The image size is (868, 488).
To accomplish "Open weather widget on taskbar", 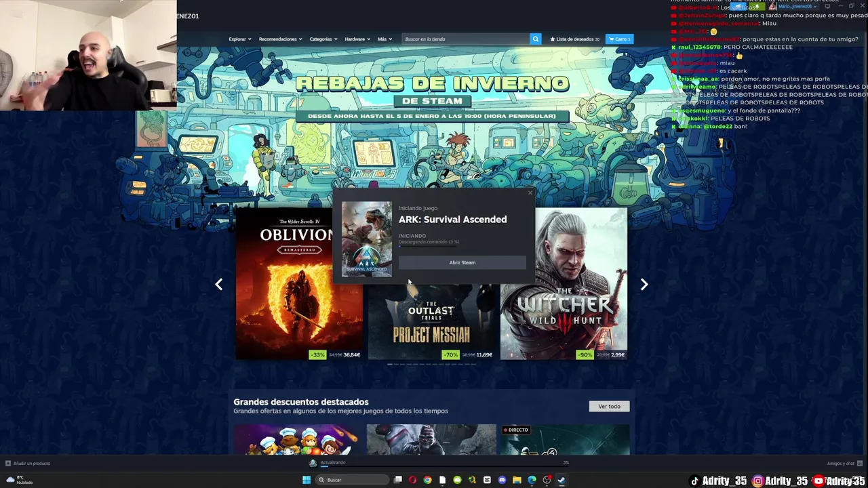I will pyautogui.click(x=19, y=480).
